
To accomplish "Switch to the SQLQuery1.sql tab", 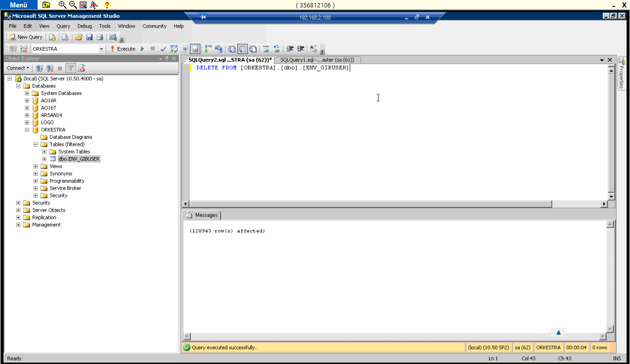I will pyautogui.click(x=317, y=60).
